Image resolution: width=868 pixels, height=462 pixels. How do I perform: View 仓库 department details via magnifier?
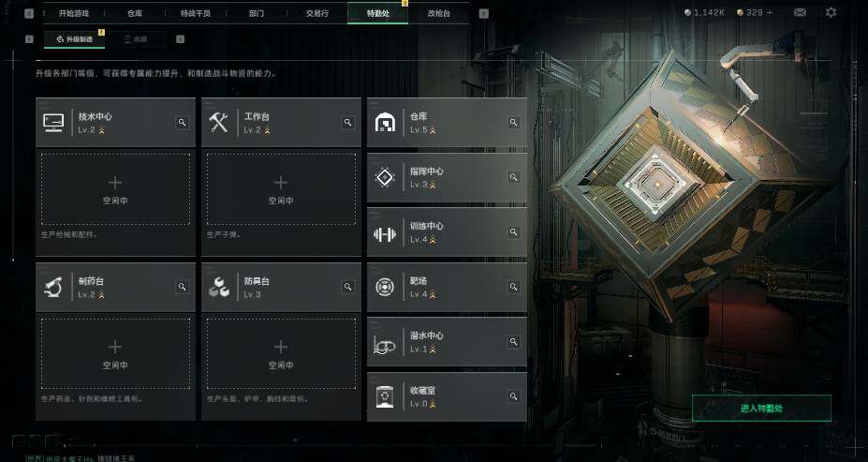(514, 123)
